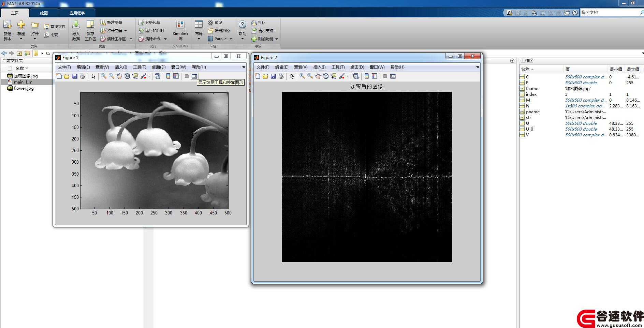Click 名称 column header in workspace

[x=541, y=69]
